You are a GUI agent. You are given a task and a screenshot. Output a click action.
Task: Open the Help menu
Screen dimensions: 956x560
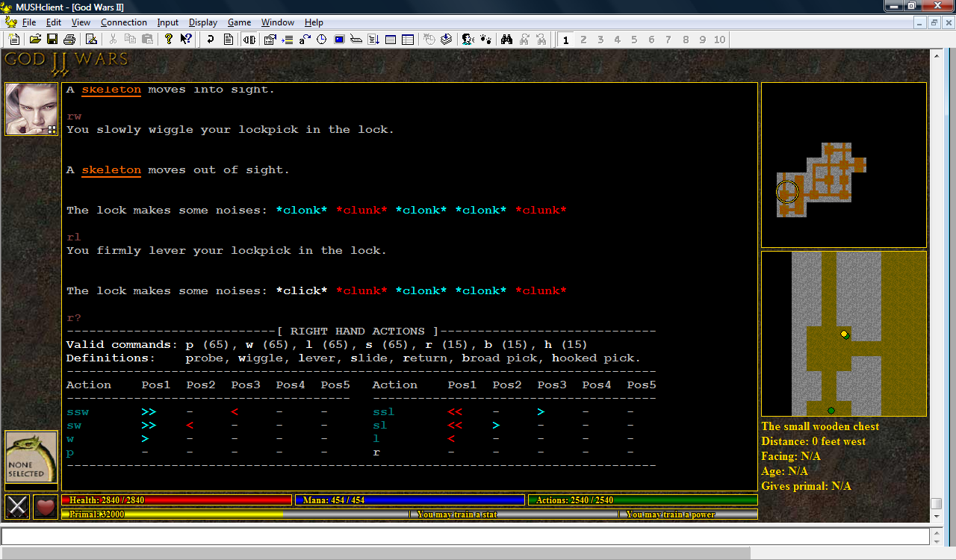pos(314,22)
